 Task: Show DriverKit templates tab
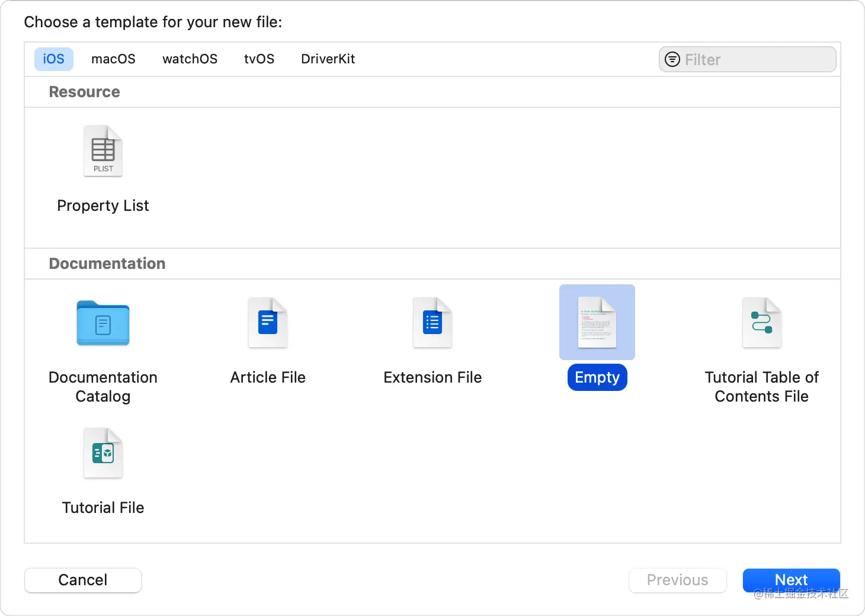coord(328,59)
